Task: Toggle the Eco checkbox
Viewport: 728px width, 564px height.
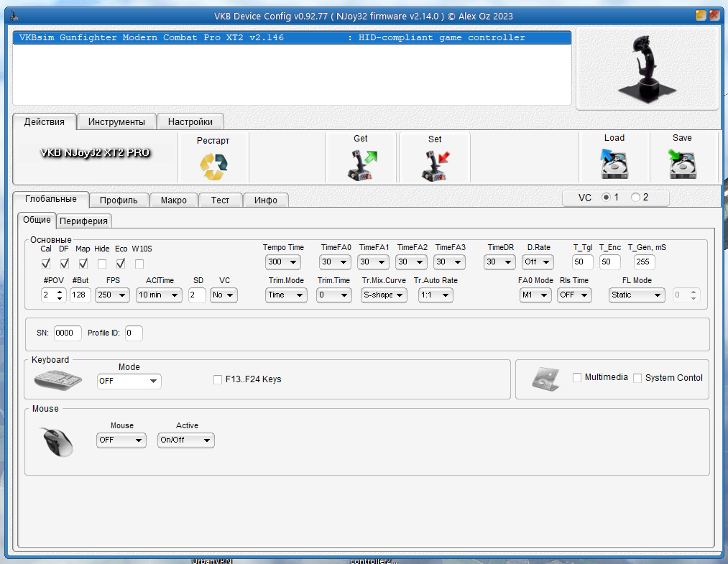Action: tap(121, 264)
